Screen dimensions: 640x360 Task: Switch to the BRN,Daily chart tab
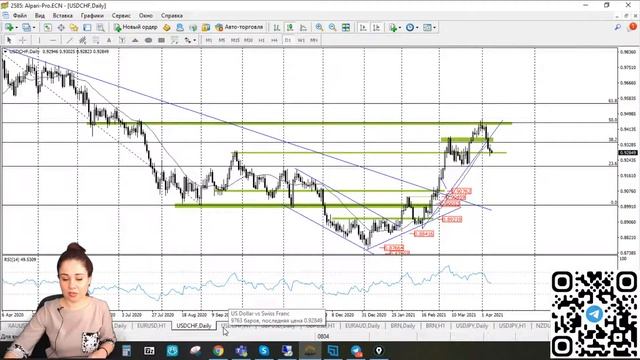click(402, 326)
